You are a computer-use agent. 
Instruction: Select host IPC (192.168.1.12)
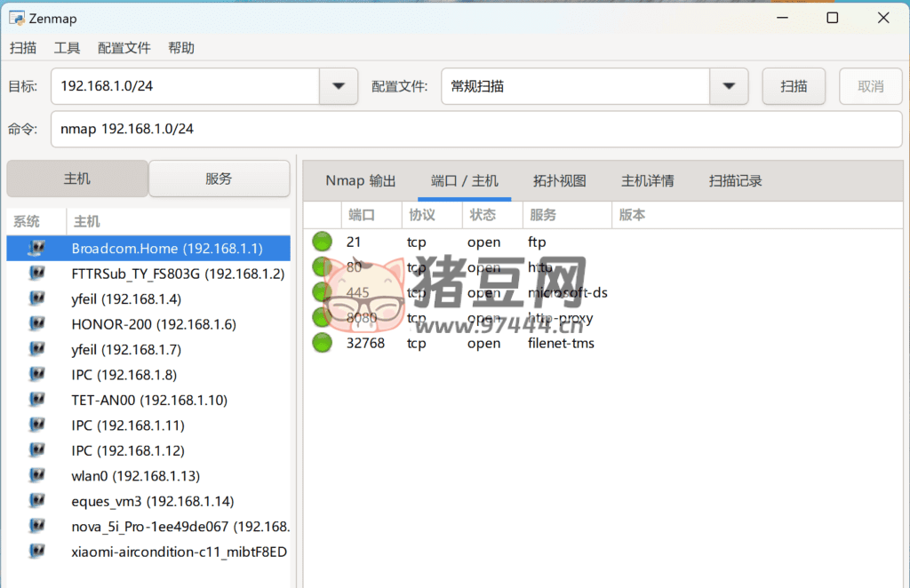coord(148,450)
